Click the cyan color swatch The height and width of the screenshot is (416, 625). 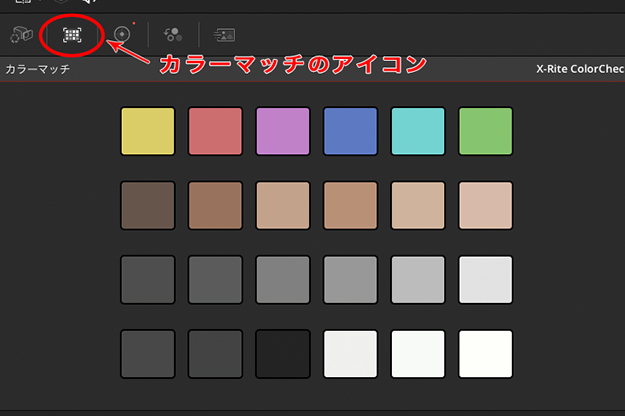(418, 131)
